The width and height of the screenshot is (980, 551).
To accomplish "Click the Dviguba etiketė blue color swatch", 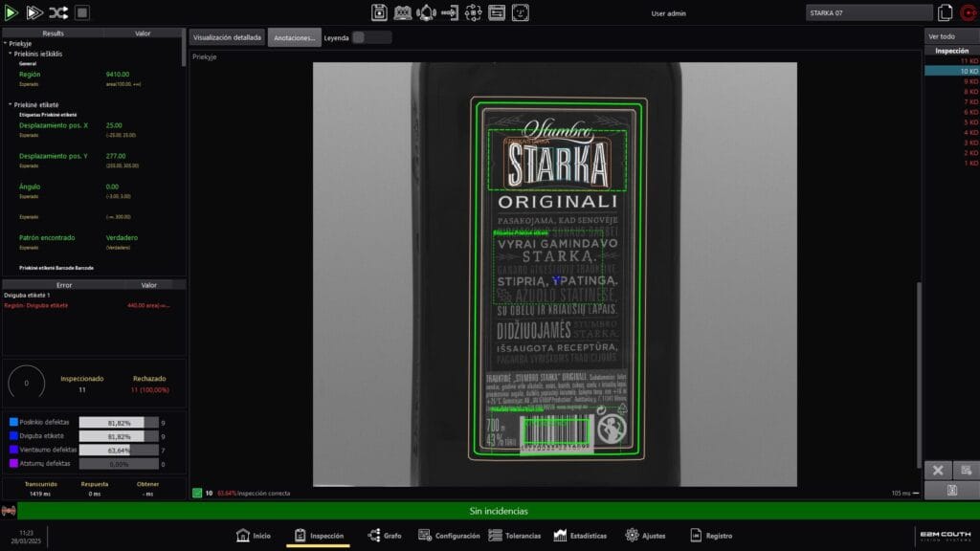I will tap(13, 436).
